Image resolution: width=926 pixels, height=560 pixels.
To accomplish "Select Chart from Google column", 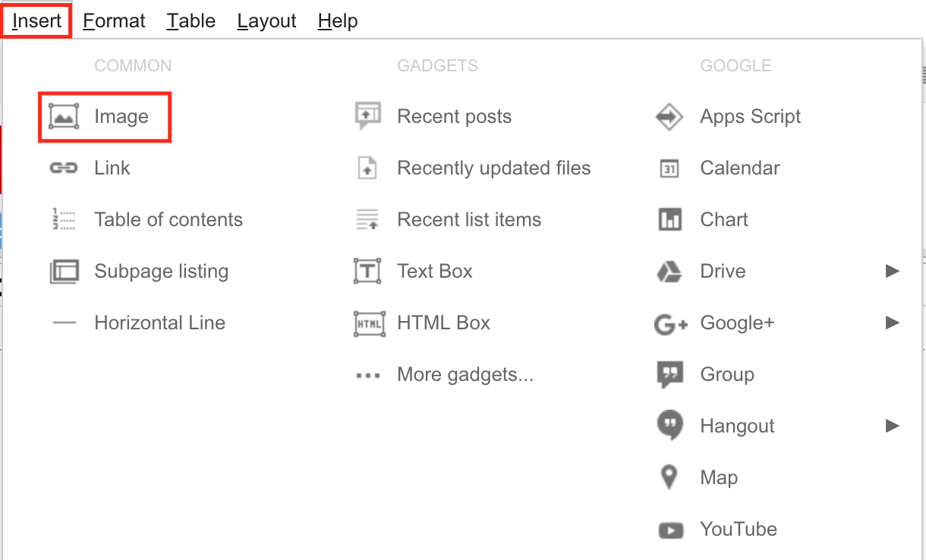I will (x=724, y=219).
